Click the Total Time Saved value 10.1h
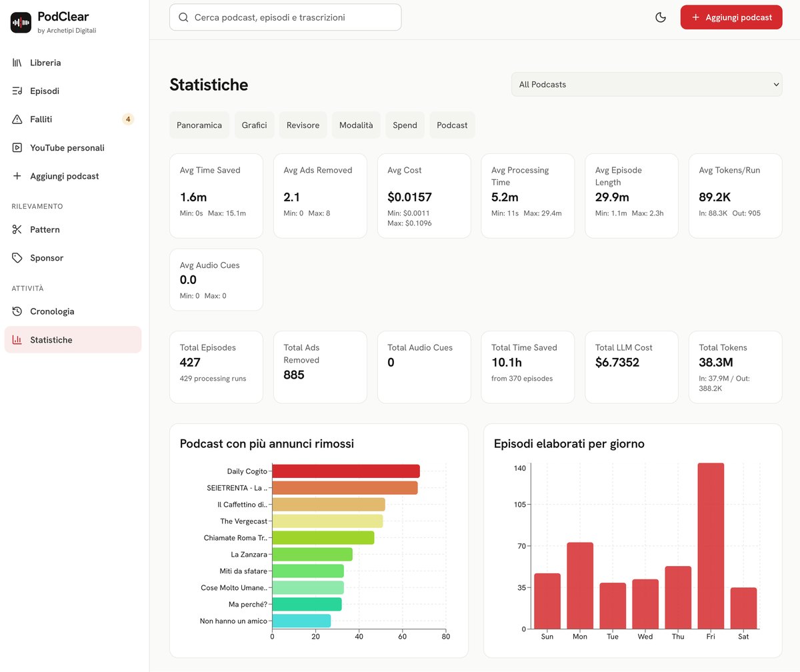 [x=507, y=363]
